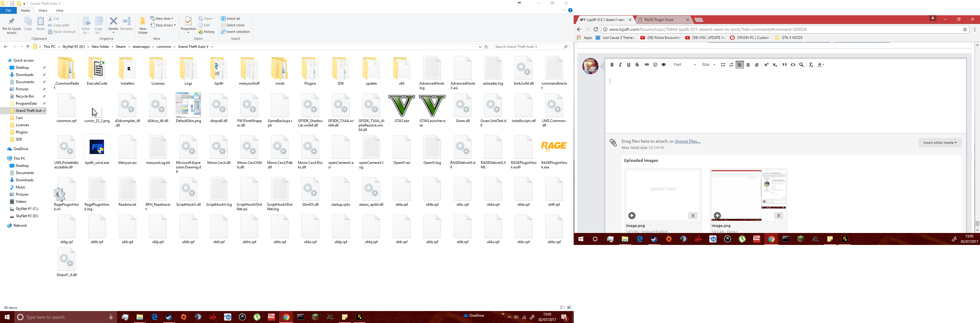Click the New folder ribbon icon
980x323 pixels.
143,25
